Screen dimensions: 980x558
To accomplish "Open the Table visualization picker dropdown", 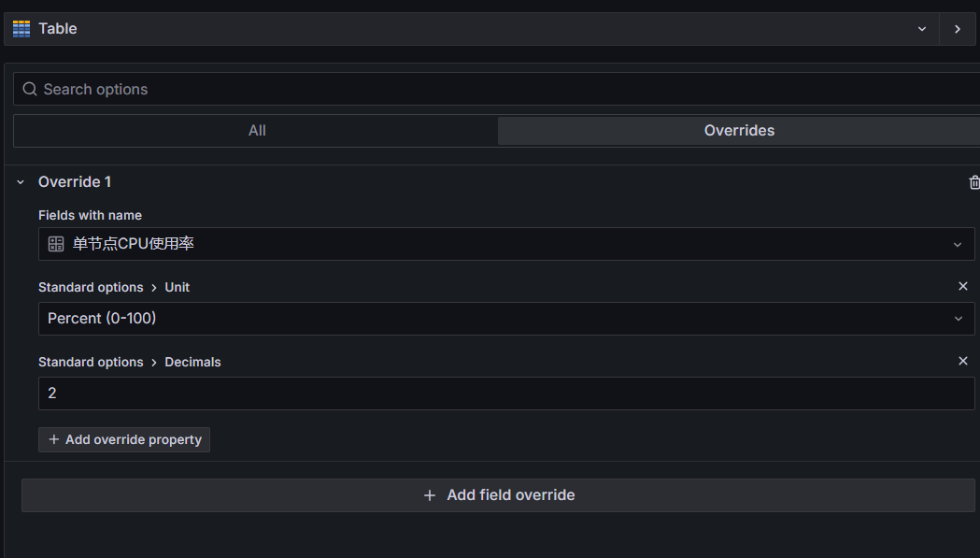I will pos(921,29).
